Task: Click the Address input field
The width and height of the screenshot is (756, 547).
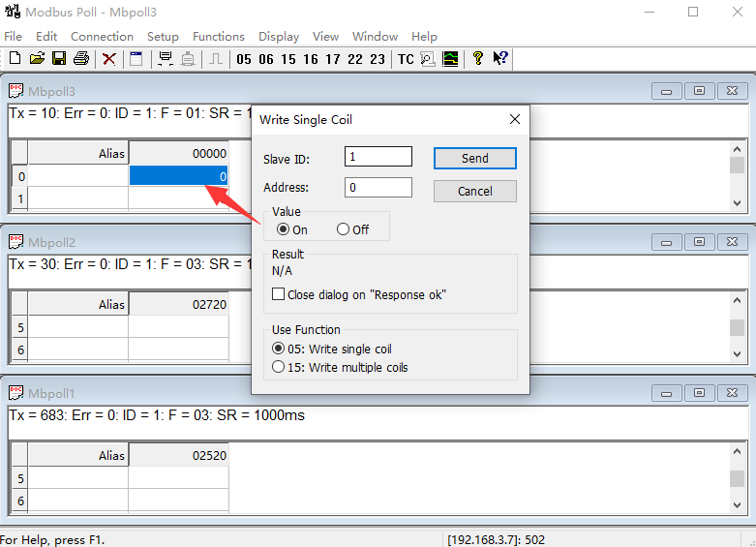Action: coord(378,188)
